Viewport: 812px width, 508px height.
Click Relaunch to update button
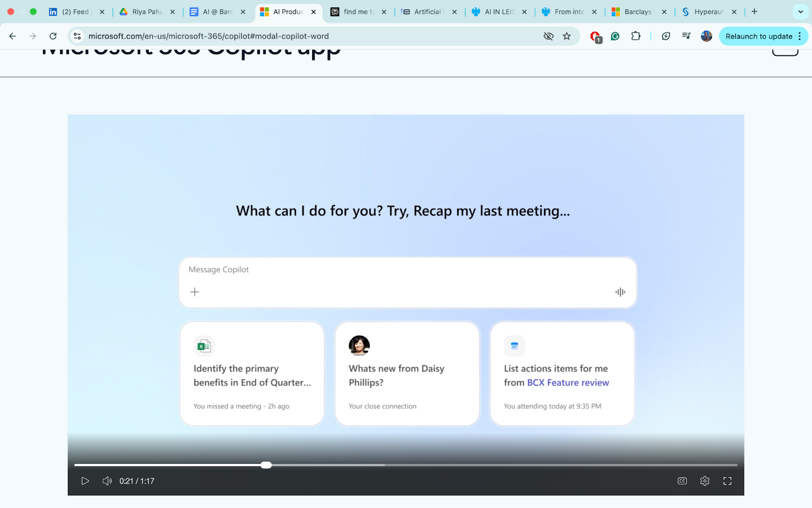click(x=759, y=36)
